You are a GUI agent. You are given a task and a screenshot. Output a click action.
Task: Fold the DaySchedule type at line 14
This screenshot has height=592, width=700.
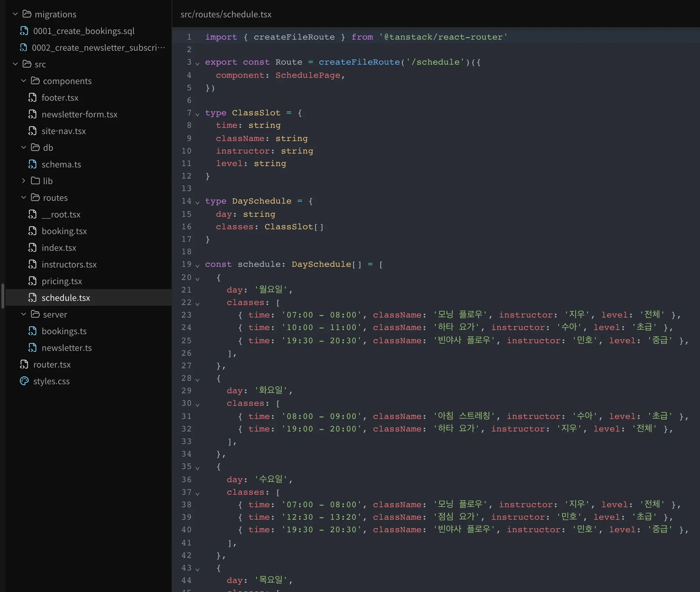[197, 203]
